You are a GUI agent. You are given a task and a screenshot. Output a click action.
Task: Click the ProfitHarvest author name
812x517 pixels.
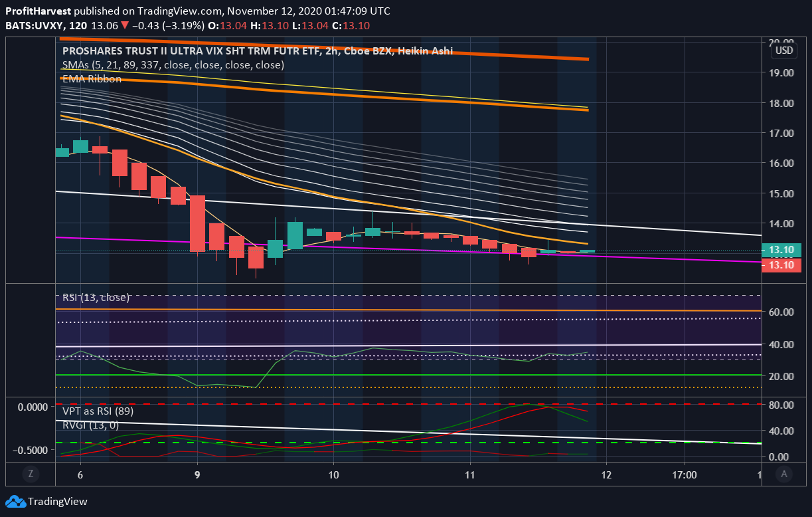(x=38, y=11)
